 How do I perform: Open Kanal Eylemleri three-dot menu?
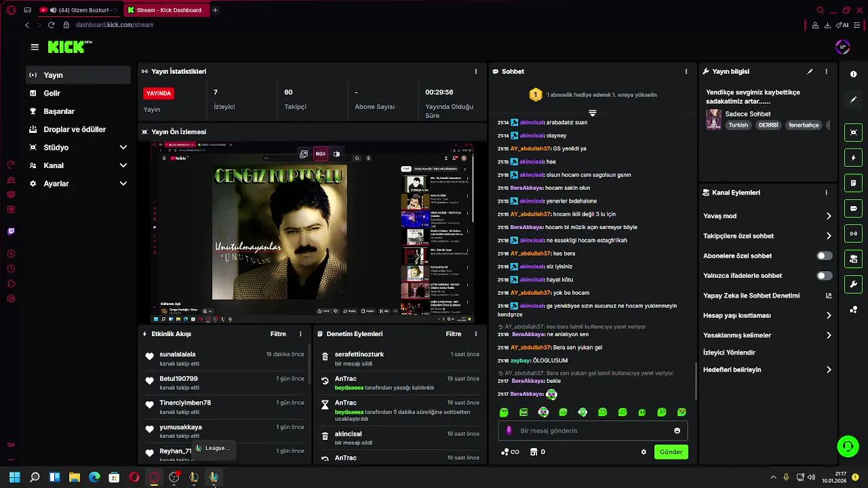[826, 192]
